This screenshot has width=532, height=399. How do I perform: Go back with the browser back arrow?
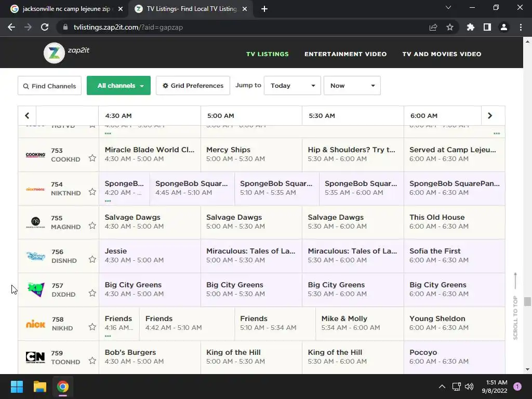tap(11, 27)
